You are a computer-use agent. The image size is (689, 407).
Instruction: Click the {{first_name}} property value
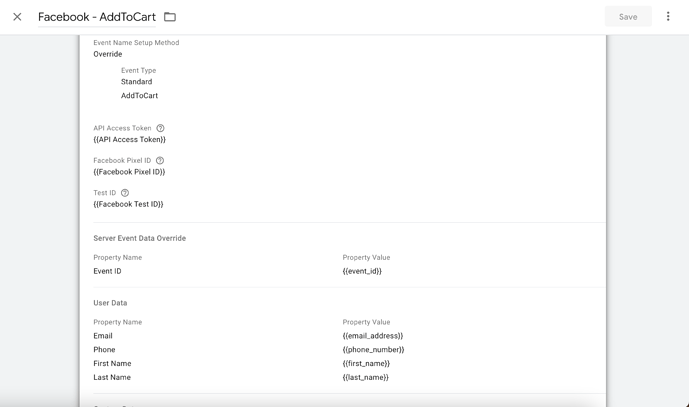point(366,363)
